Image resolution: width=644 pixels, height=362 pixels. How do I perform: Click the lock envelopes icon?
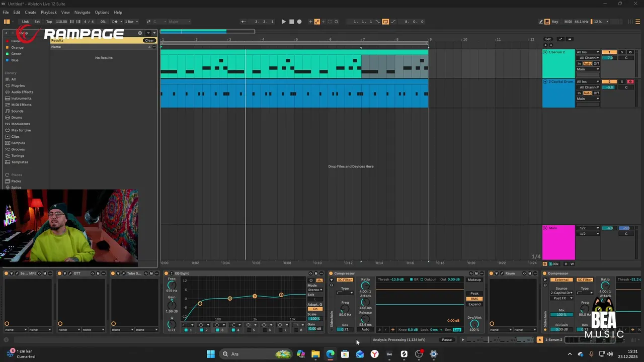(570, 39)
